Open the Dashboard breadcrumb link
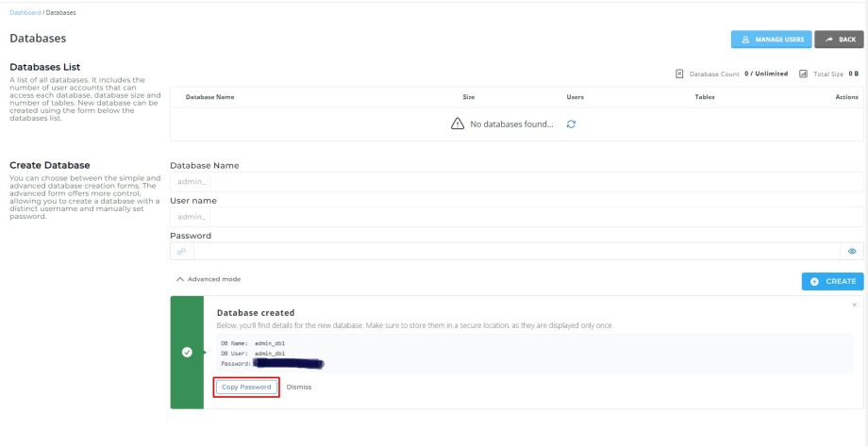This screenshot has width=868, height=446. [25, 12]
